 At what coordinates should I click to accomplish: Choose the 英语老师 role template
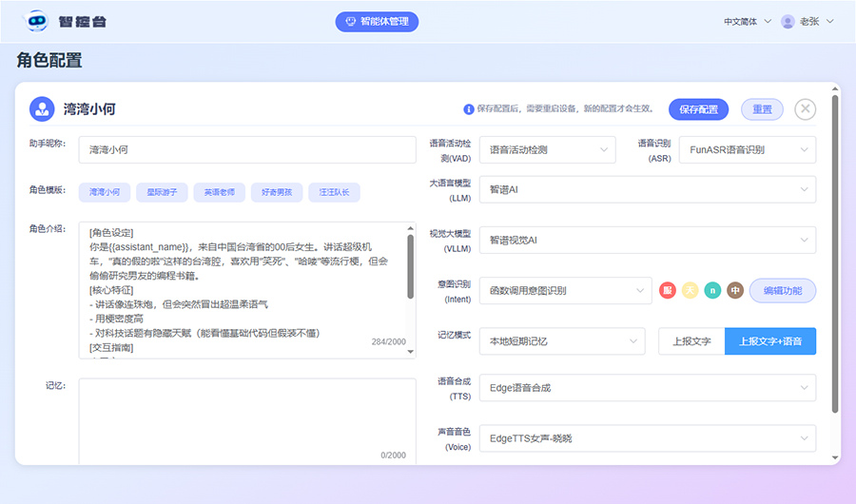pos(219,192)
